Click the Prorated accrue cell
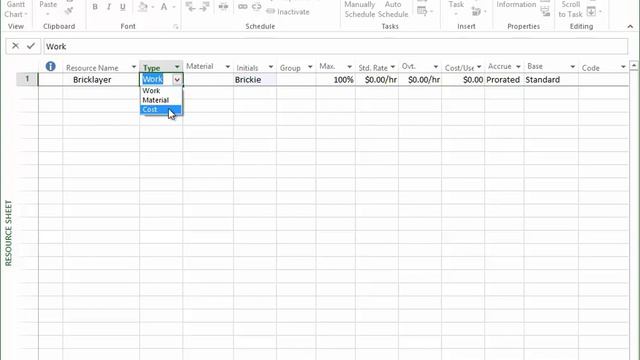The width and height of the screenshot is (640, 360). pyautogui.click(x=504, y=80)
